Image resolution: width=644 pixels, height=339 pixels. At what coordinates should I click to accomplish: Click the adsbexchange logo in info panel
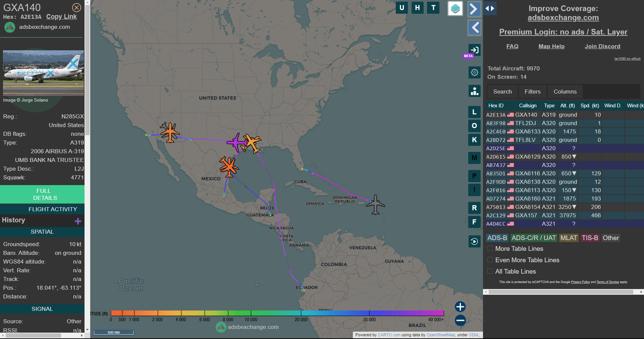10,27
